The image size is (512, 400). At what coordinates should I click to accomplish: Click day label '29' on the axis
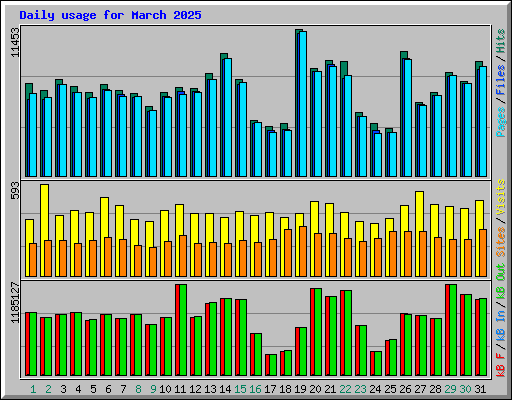(450, 389)
